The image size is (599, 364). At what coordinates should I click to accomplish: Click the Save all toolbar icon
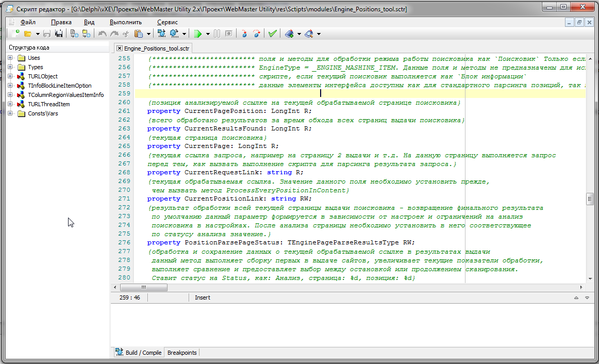tap(58, 34)
